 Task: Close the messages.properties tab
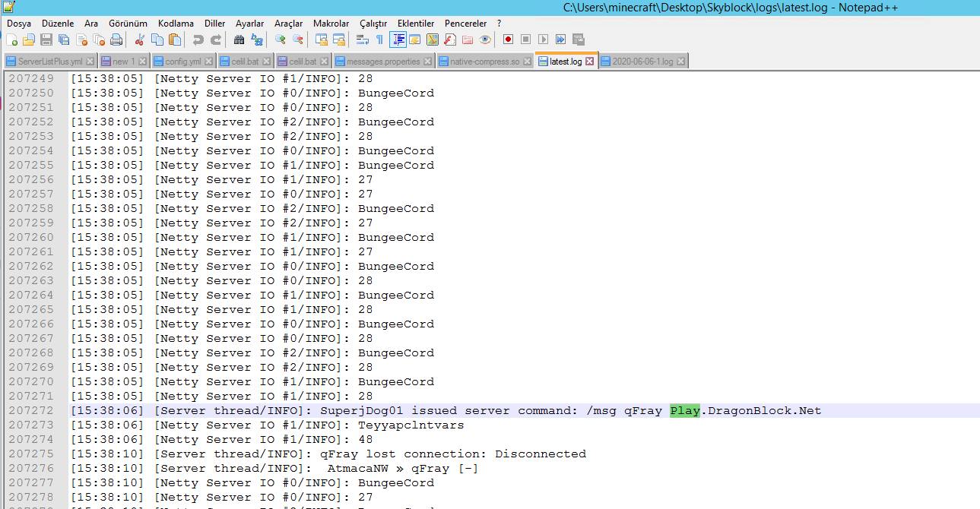click(427, 62)
